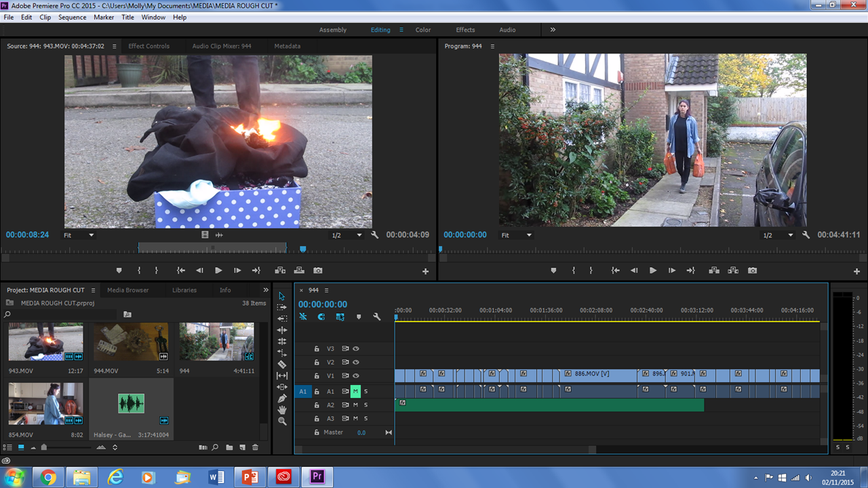Hide video track V1 output
868x488 pixels.
(x=355, y=376)
